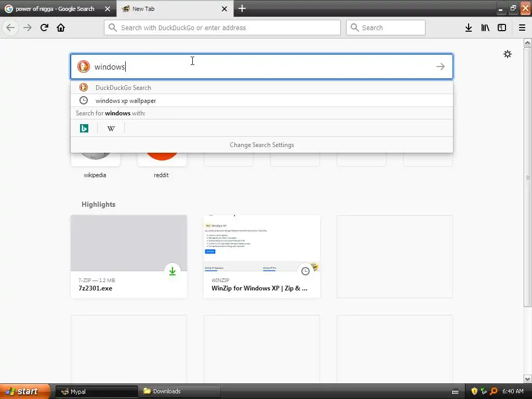Switch to the New Tab tab
The image size is (532, 399).
[x=175, y=9]
